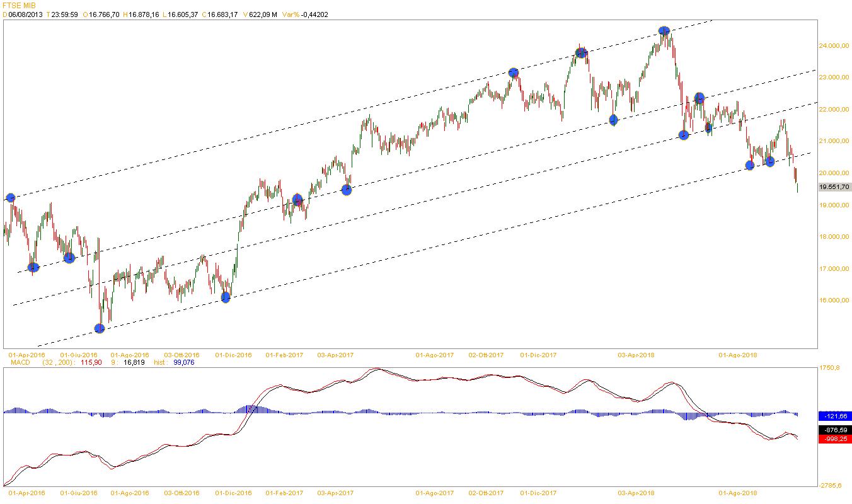Click the black MACD value label -876,59
Image resolution: width=852 pixels, height=504 pixels.
(834, 430)
